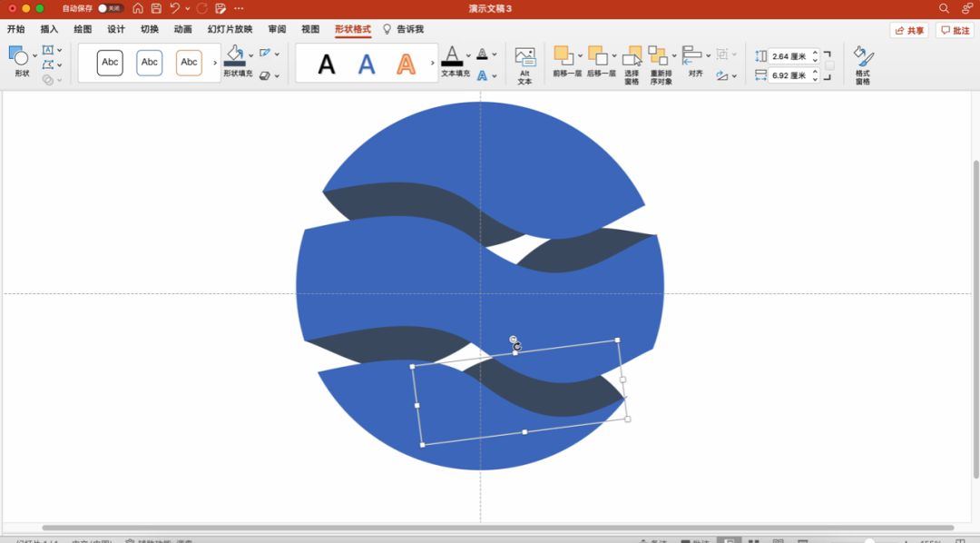Click the 对齐 align icon

pyautogui.click(x=691, y=55)
